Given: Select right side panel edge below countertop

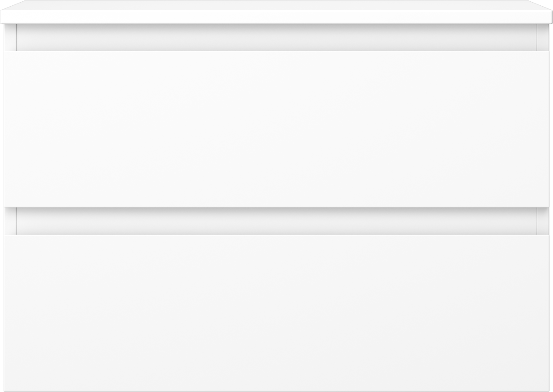Looking at the screenshot, I should point(543,38).
